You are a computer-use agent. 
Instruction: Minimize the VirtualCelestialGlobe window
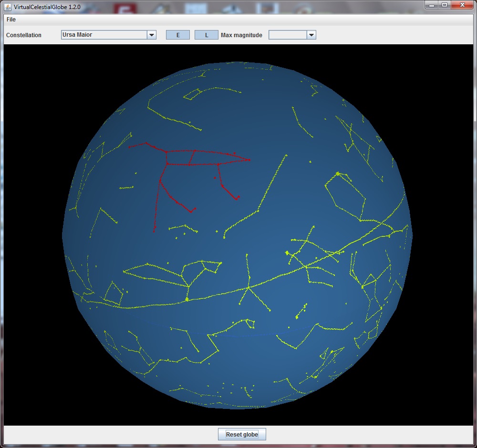[x=432, y=5]
